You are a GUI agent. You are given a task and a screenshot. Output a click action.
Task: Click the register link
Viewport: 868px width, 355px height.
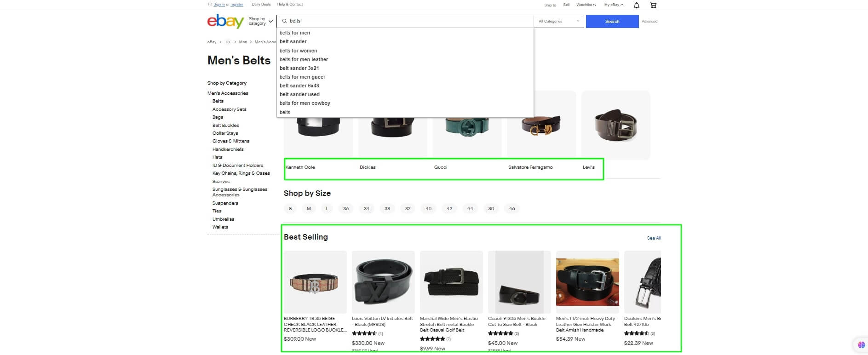point(237,4)
